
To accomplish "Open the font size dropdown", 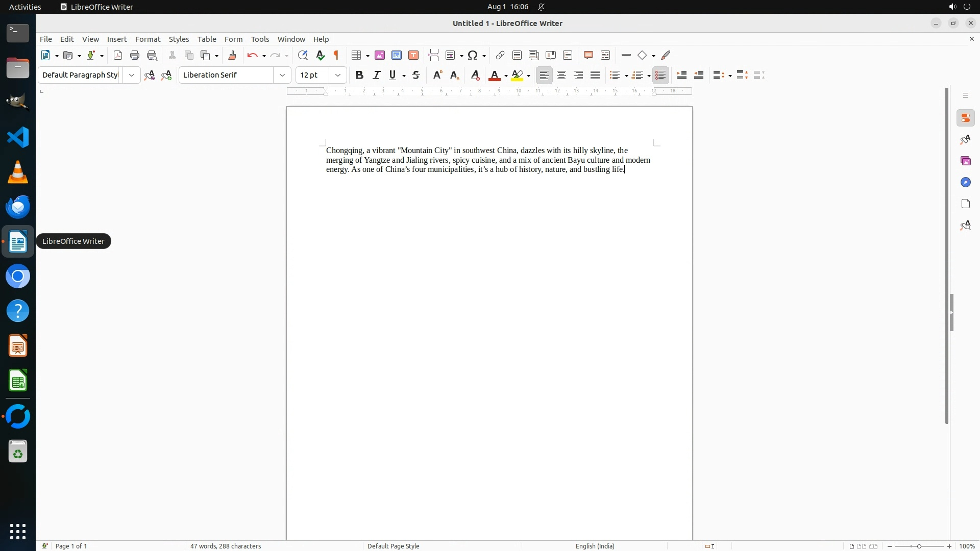I will (338, 76).
